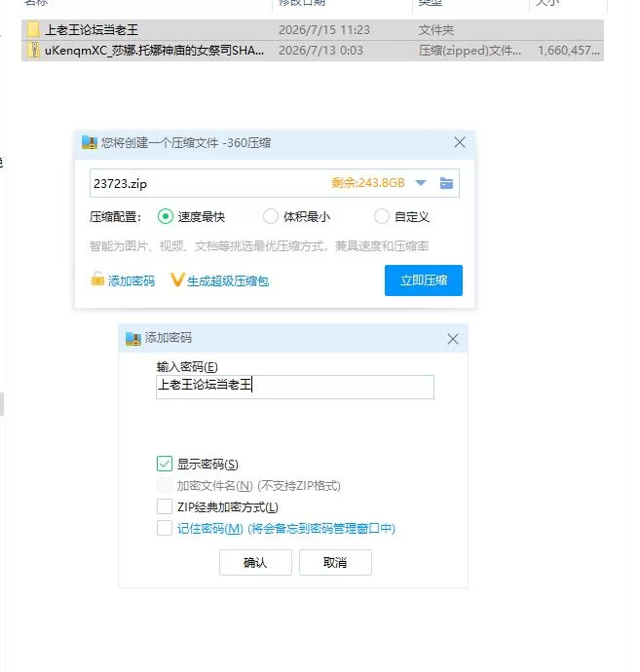This screenshot has height=672, width=640.
Task: Enable the ZIP经典加密方式 checkbox
Action: point(165,506)
